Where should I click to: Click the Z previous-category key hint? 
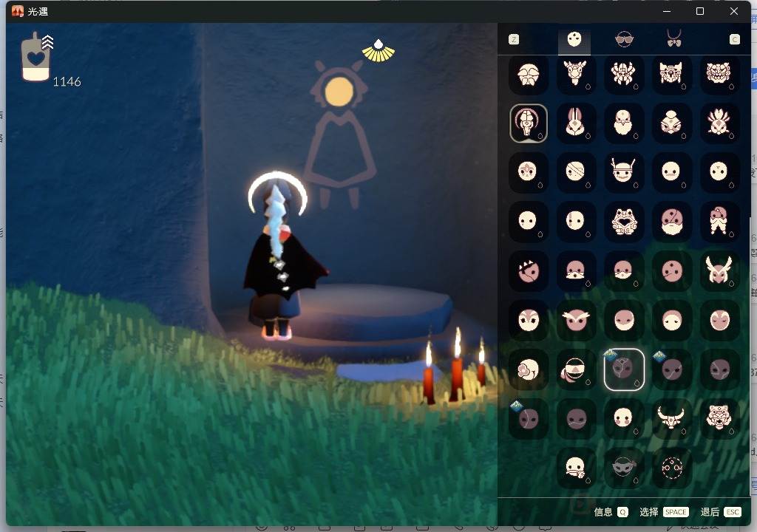click(x=514, y=39)
